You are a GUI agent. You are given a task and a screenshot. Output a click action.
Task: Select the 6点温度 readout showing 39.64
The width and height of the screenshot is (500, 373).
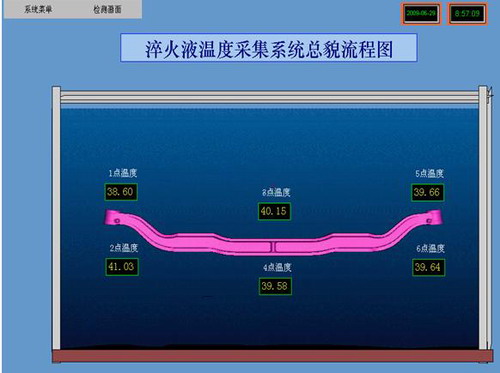pos(428,267)
